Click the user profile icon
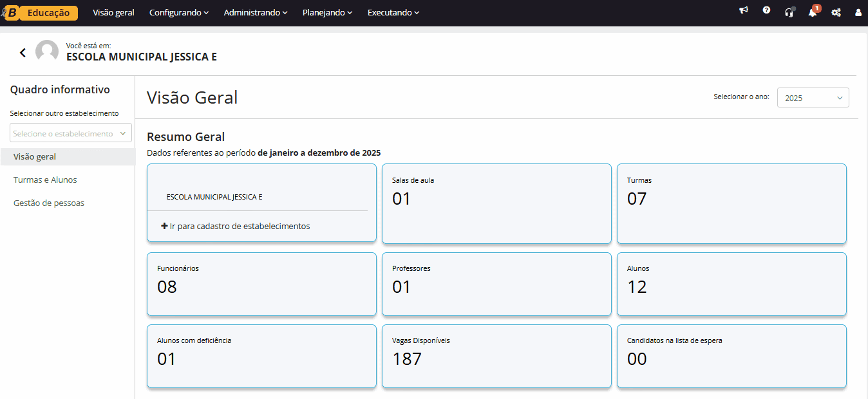This screenshot has height=399, width=868. point(858,12)
